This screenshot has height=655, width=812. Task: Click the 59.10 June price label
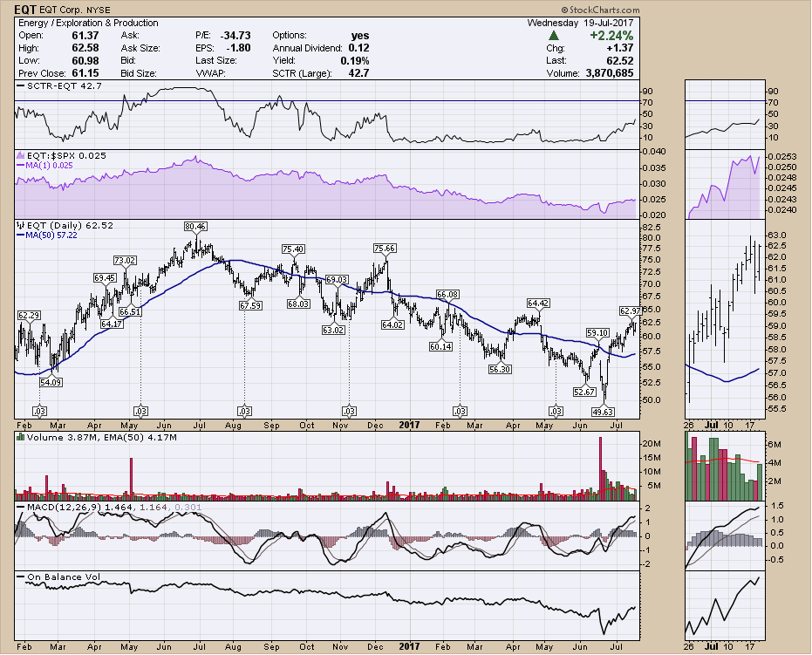(597, 333)
